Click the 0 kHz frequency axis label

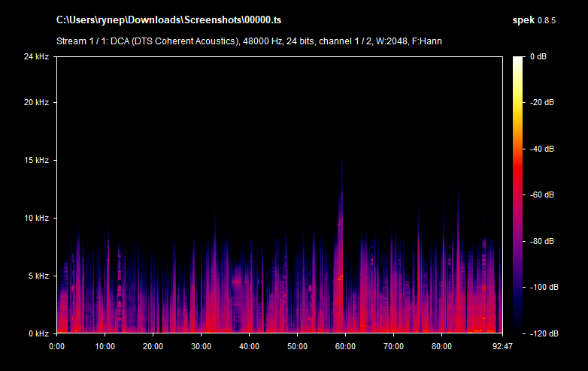click(38, 333)
